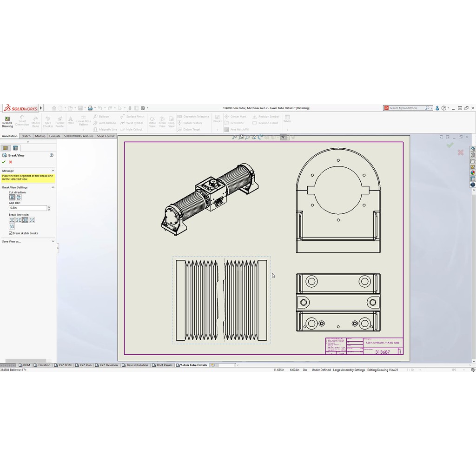
Task: Cancel Break View with the red X
Action: click(x=11, y=162)
